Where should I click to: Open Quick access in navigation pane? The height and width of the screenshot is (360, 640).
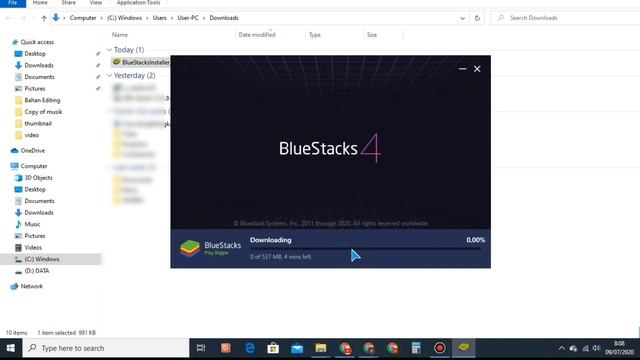click(x=37, y=42)
